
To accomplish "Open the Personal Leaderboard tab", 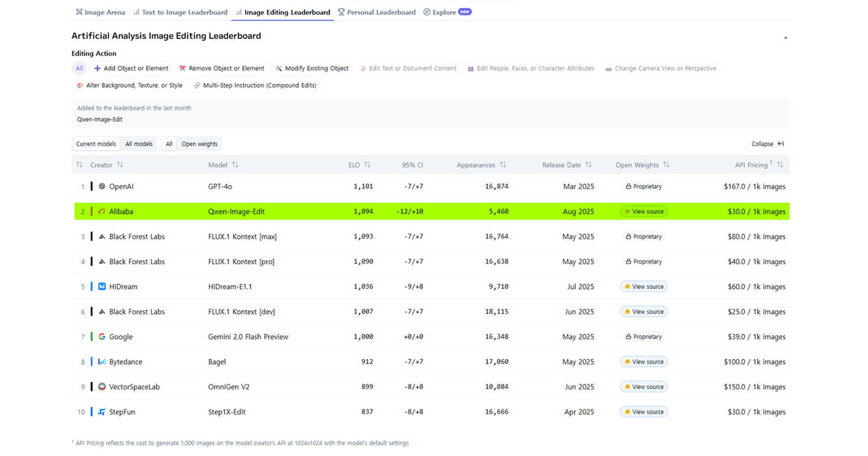I will 376,12.
